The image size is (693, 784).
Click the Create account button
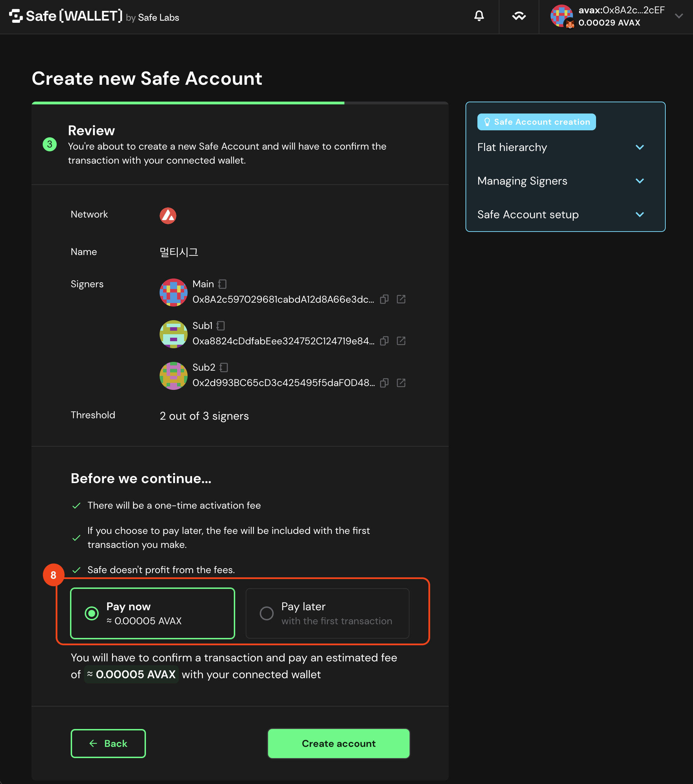[x=338, y=743]
